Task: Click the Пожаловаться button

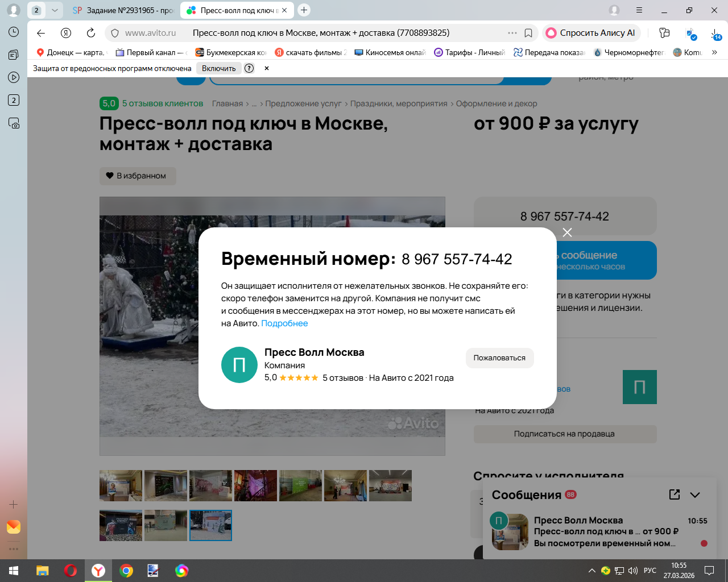Action: pyautogui.click(x=499, y=358)
